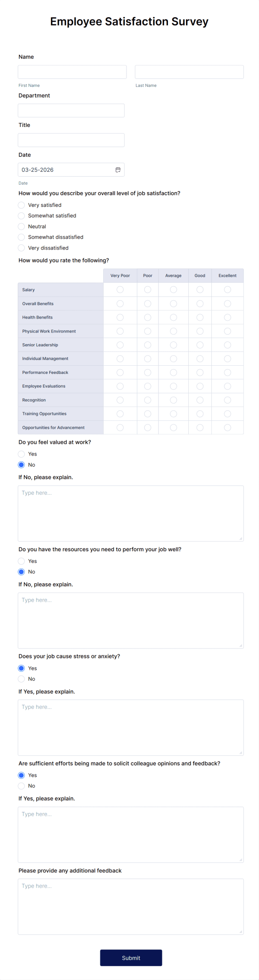Focus the Department text field
This screenshot has height=980, width=259.
(71, 110)
